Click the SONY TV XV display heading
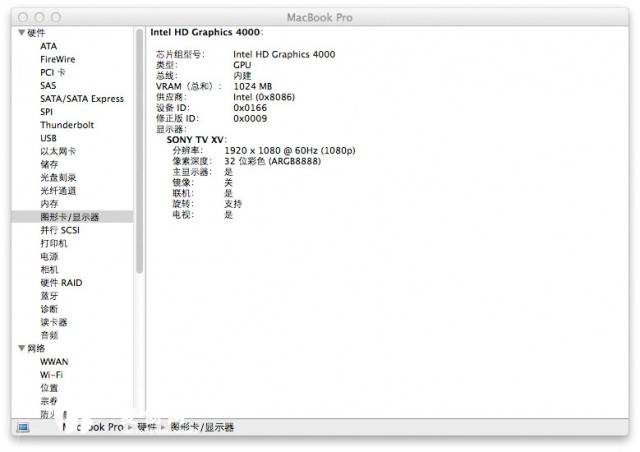 [x=196, y=140]
